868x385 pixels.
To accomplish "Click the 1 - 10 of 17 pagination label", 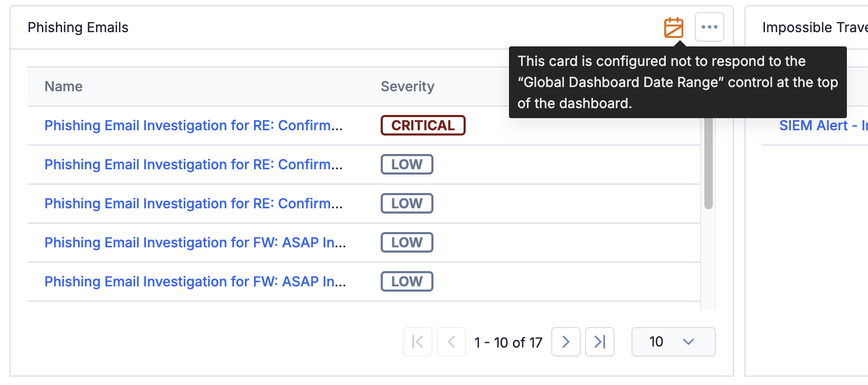I will (508, 342).
